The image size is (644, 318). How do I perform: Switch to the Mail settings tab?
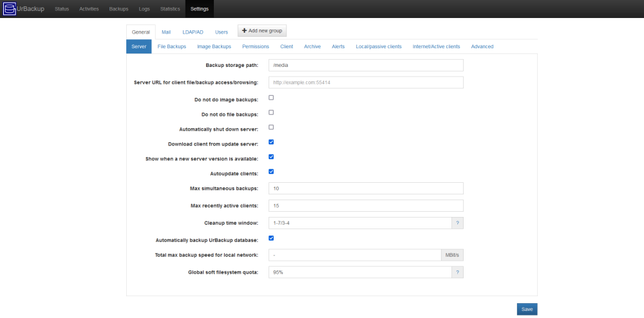(166, 32)
